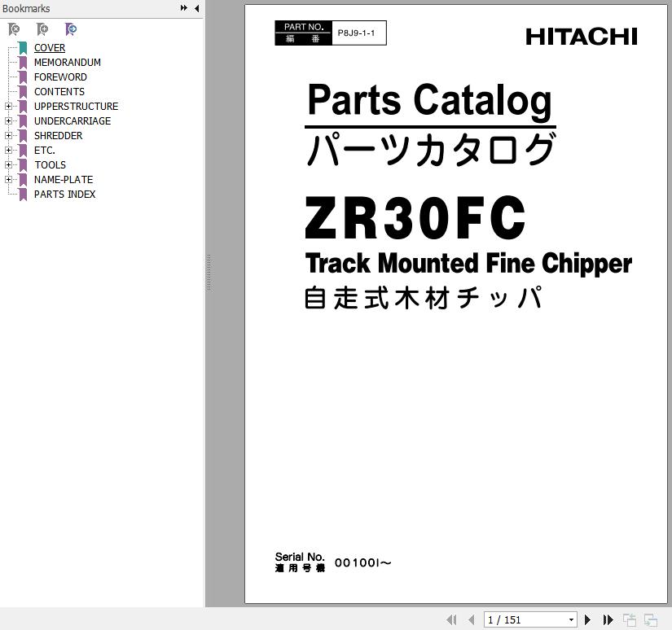Click the HITACHI logo text
This screenshot has height=630, width=672.
[582, 37]
